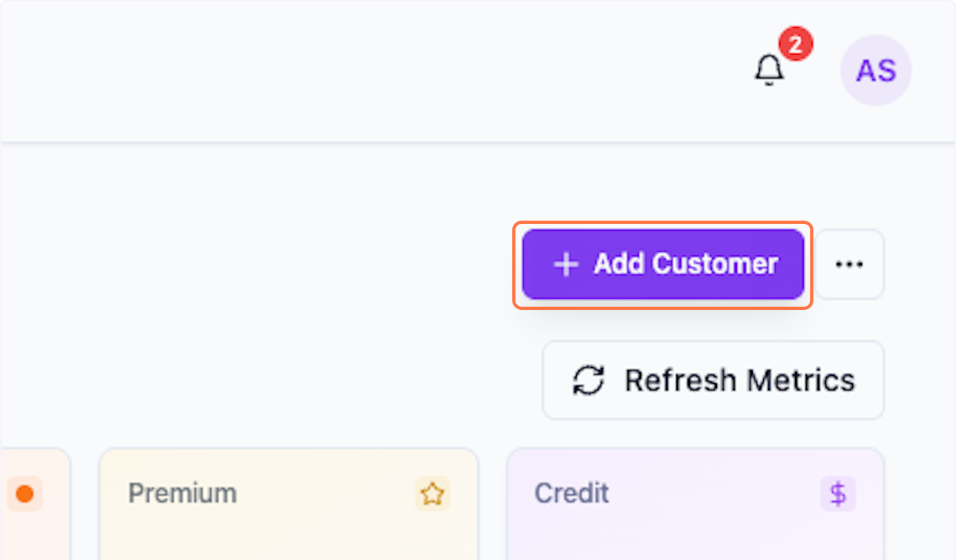Expand the options behind the three-dot button

coord(849,264)
